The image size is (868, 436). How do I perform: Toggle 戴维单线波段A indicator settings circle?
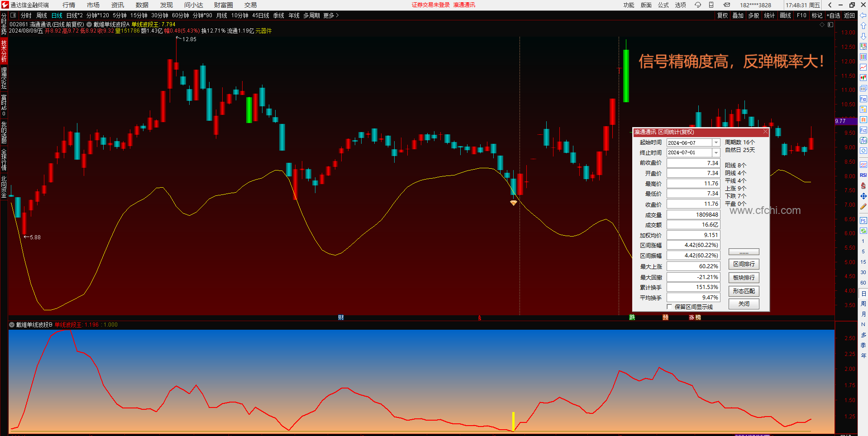coord(89,25)
